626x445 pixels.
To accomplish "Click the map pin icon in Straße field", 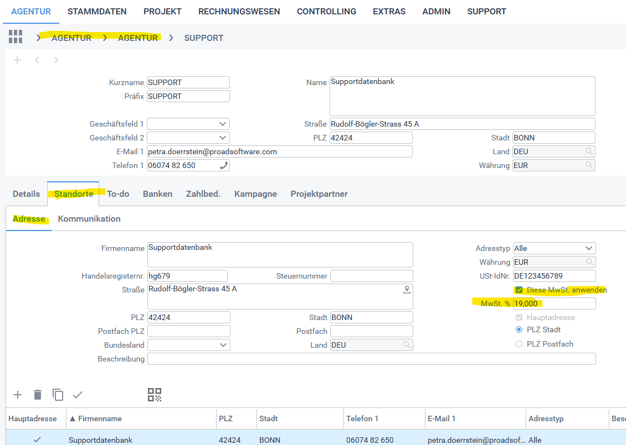I will (x=406, y=290).
